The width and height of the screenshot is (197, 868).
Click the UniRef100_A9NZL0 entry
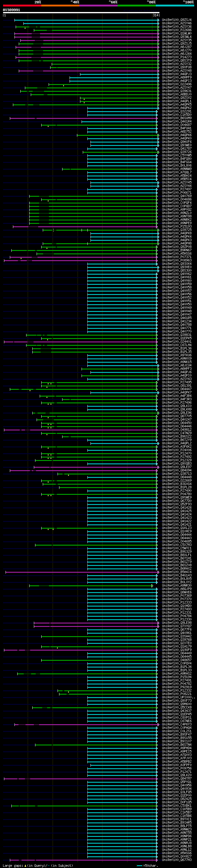(x=177, y=213)
